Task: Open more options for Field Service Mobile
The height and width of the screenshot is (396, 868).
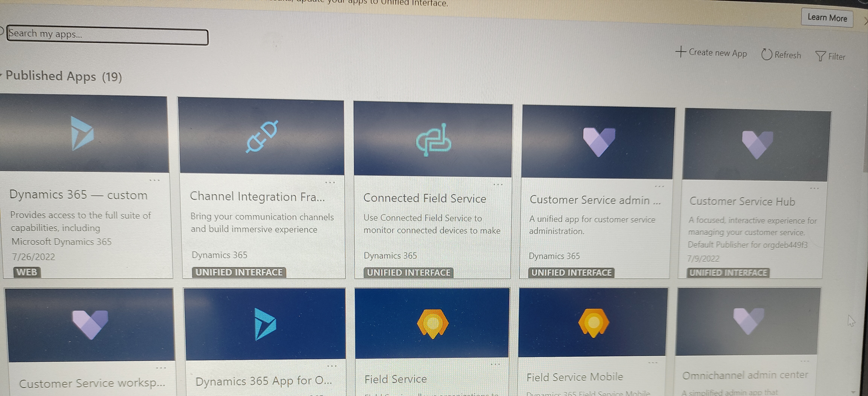Action: [x=653, y=363]
